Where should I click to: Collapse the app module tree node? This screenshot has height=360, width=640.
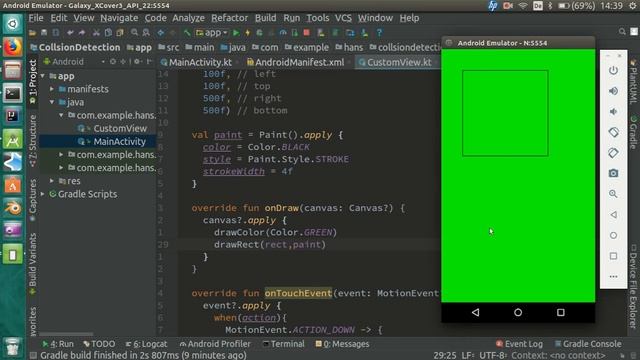43,76
